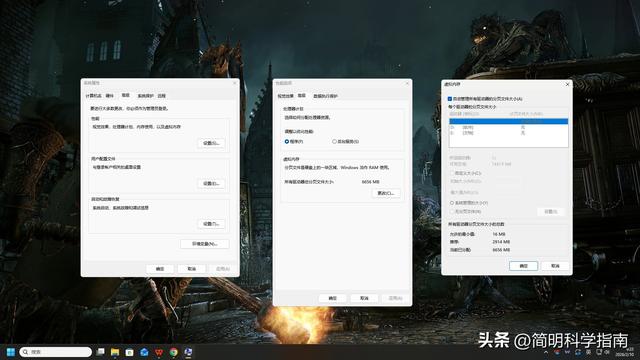Open the Windows Start menu

[x=11, y=352]
